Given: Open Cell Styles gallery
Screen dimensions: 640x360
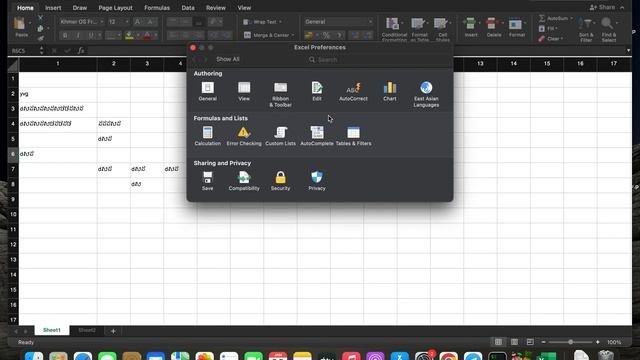Looking at the screenshot, I should pyautogui.click(x=442, y=29).
